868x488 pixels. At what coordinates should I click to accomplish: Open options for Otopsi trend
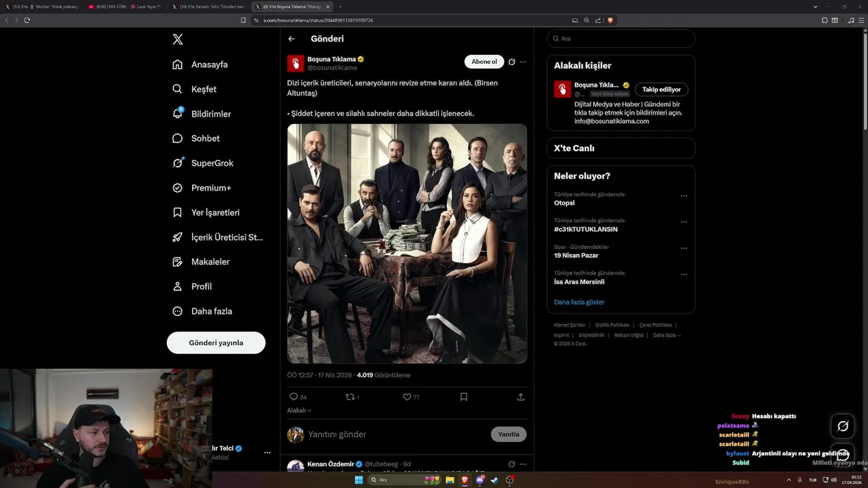coord(684,196)
